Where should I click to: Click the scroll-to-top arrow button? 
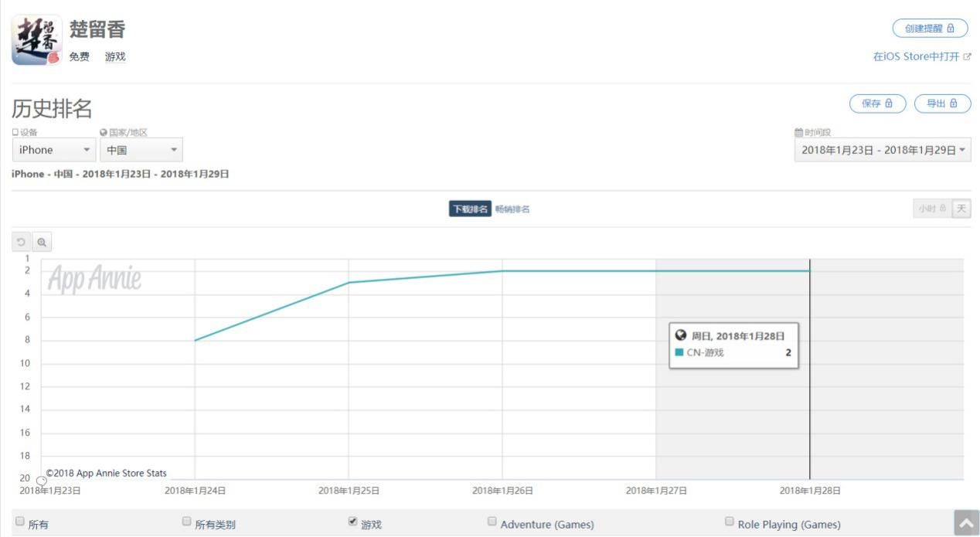pos(966,523)
